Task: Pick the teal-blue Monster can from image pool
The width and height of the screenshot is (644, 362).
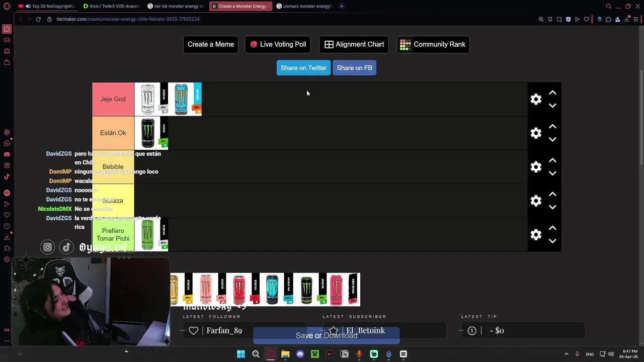Action: click(276, 289)
